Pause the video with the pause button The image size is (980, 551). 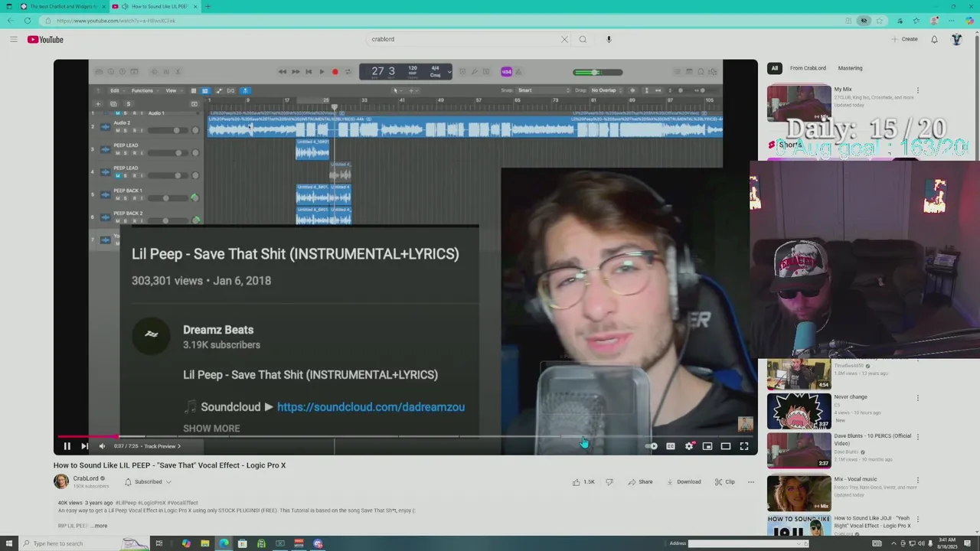point(67,446)
